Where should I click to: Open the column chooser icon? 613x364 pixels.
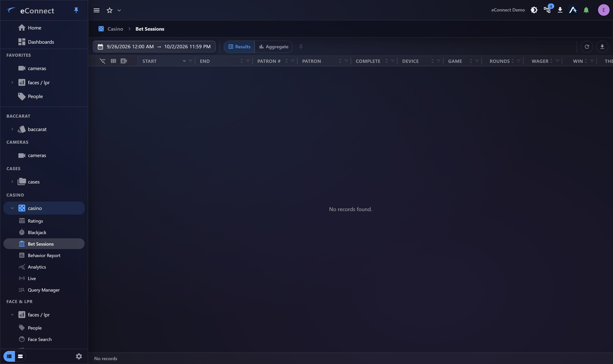pos(113,61)
